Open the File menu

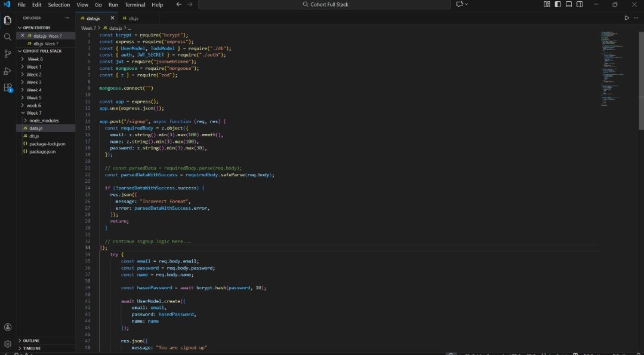click(21, 5)
